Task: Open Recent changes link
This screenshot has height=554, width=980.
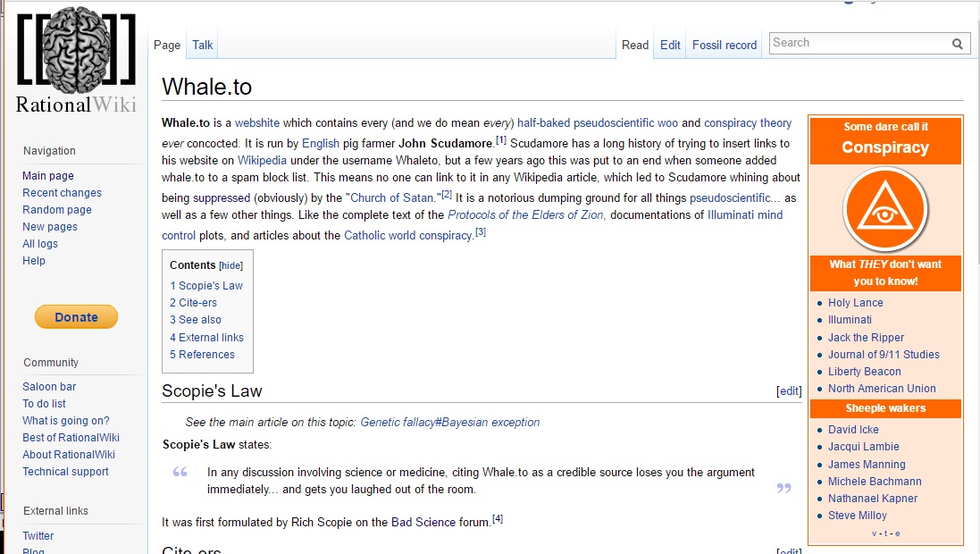Action: [62, 193]
